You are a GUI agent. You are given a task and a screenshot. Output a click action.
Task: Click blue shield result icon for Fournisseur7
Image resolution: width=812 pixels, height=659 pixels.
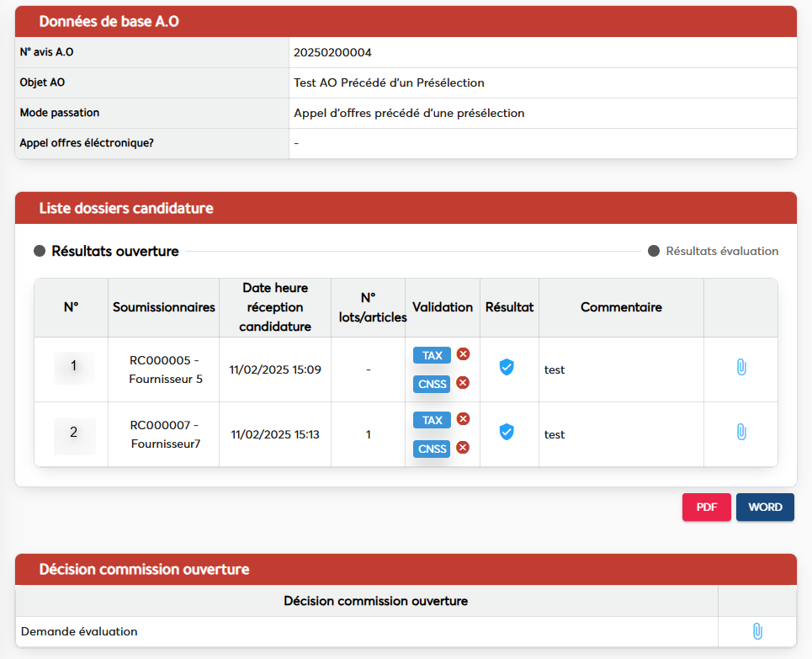pyautogui.click(x=507, y=432)
